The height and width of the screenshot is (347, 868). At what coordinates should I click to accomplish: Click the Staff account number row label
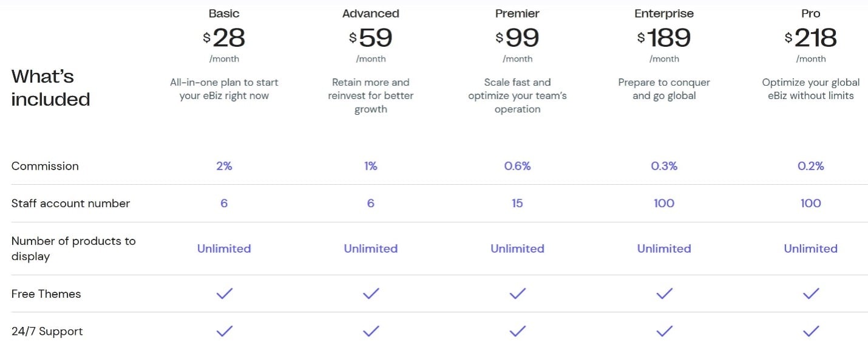pos(70,204)
